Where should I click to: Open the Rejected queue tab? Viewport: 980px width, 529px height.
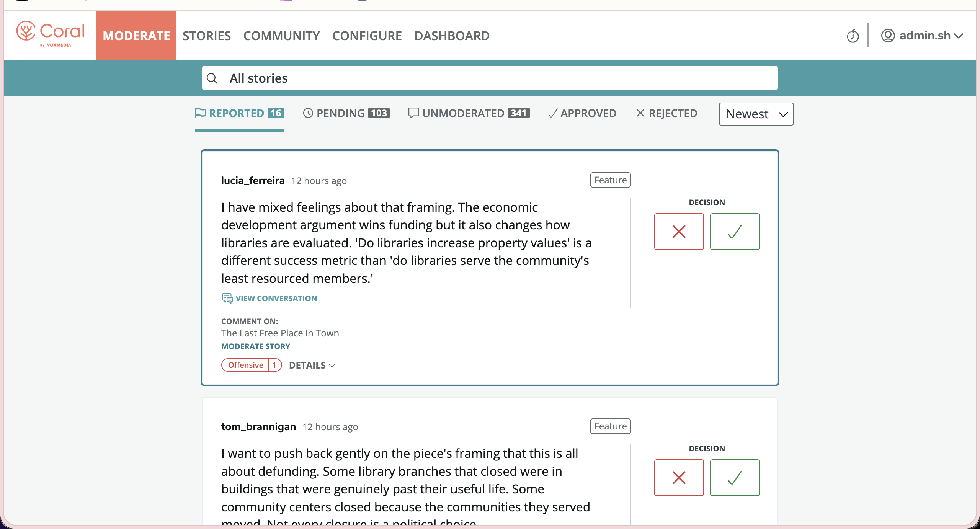tap(666, 113)
